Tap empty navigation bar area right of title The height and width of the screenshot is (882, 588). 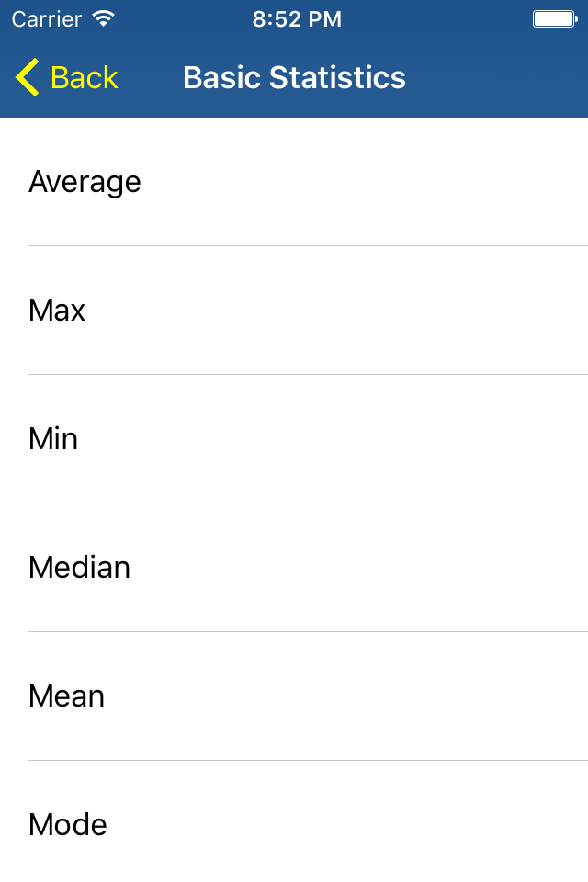[497, 77]
